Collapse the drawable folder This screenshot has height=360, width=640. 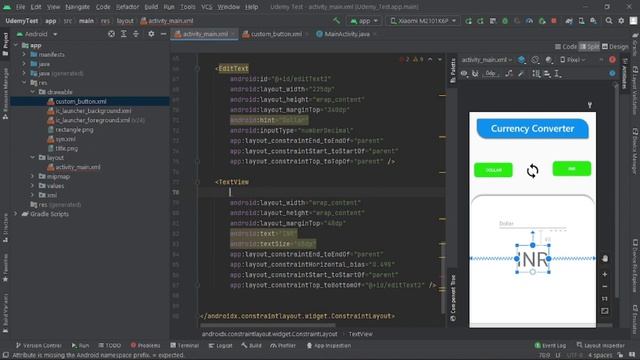[33, 92]
